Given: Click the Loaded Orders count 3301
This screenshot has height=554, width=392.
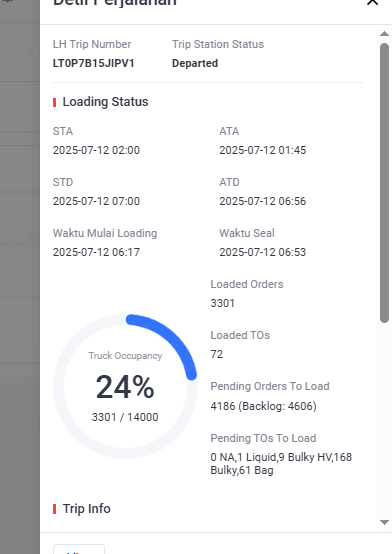Looking at the screenshot, I should click(222, 303).
